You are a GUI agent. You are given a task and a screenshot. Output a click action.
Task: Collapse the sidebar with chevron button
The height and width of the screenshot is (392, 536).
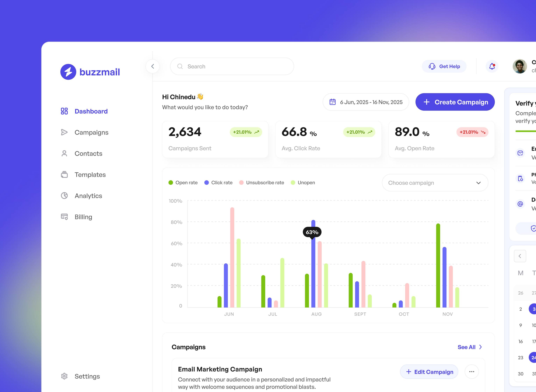click(153, 66)
